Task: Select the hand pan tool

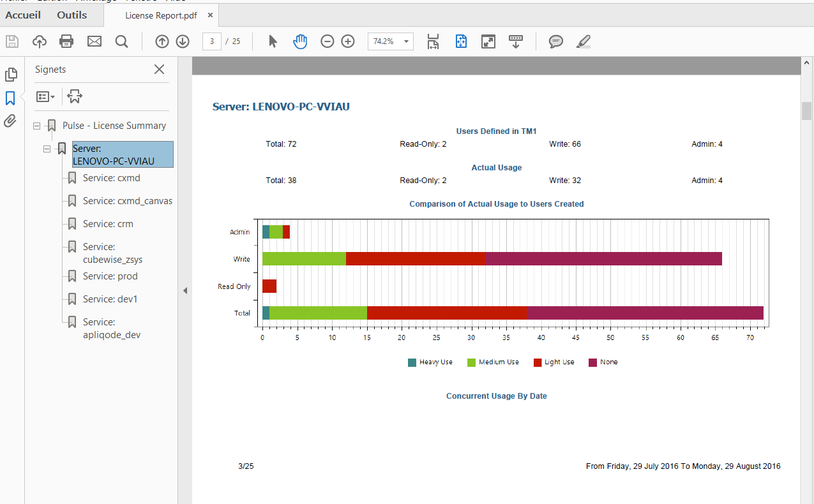Action: [x=300, y=41]
